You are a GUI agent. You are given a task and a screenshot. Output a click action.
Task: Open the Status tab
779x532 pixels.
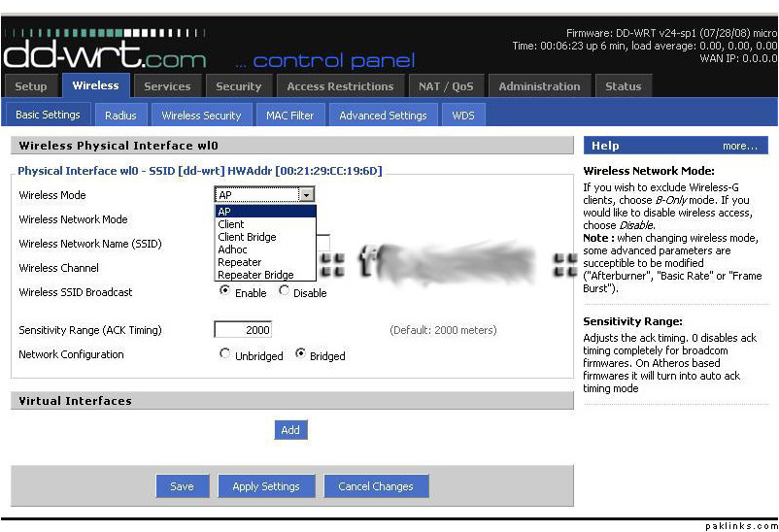click(x=623, y=86)
